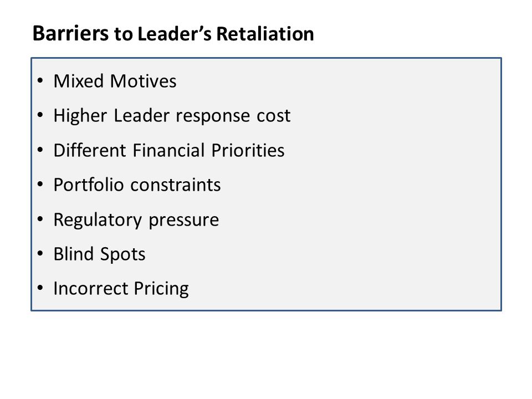Click the bullet dot before Mixed Motives

(x=40, y=81)
